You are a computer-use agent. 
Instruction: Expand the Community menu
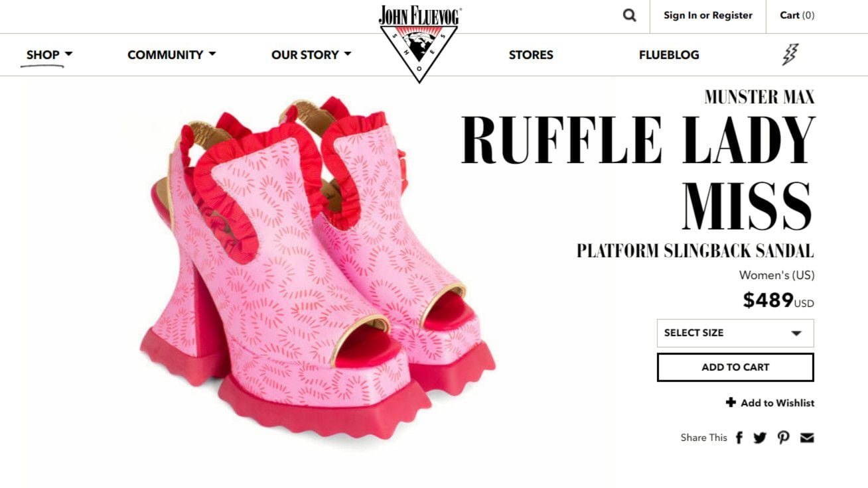click(172, 54)
